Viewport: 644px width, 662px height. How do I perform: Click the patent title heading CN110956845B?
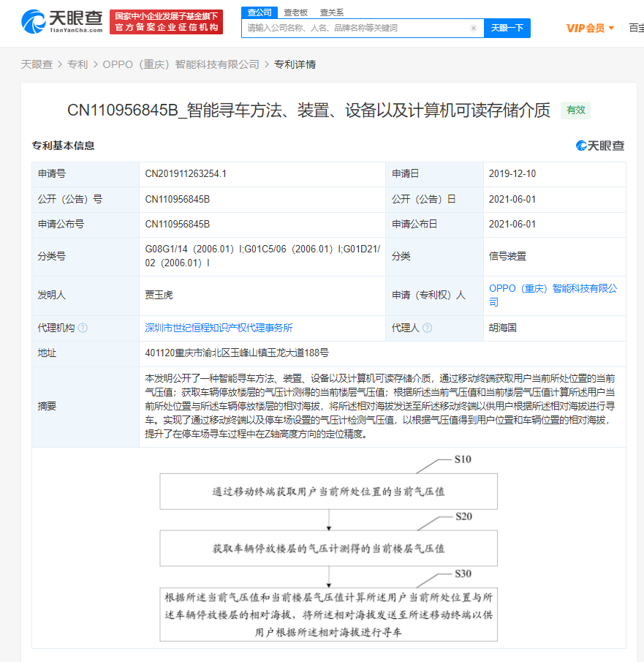(309, 110)
